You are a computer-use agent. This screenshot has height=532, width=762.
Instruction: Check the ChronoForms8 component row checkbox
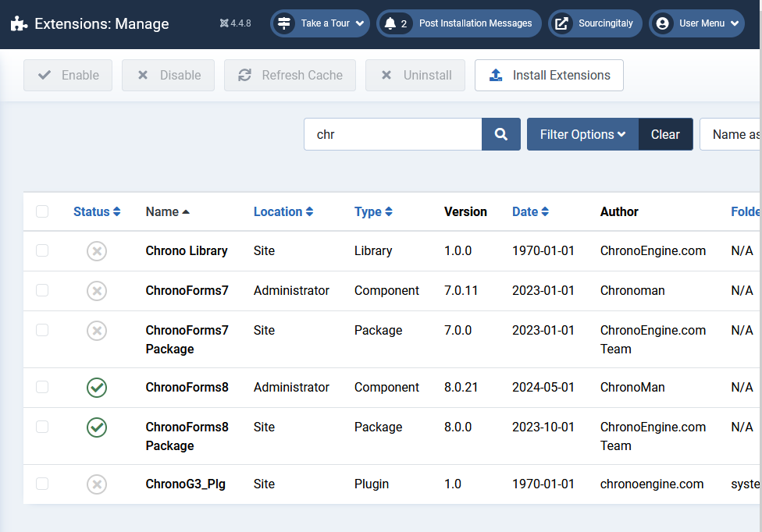42,387
